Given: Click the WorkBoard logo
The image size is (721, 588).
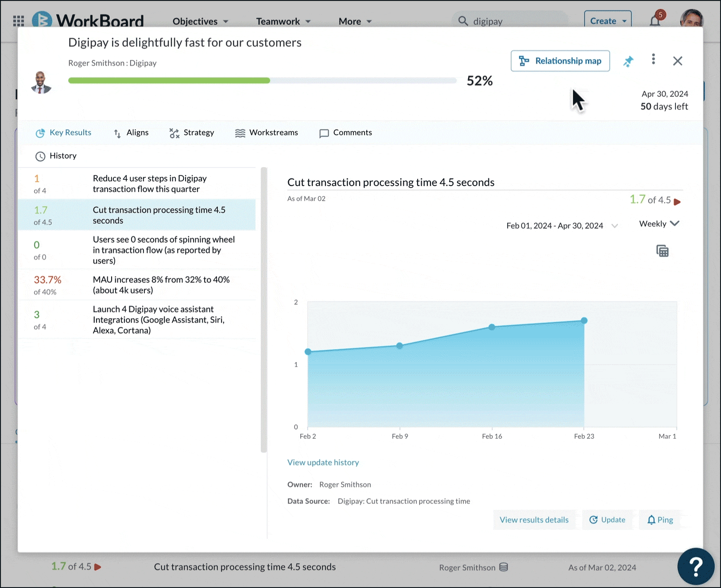Looking at the screenshot, I should coord(88,20).
